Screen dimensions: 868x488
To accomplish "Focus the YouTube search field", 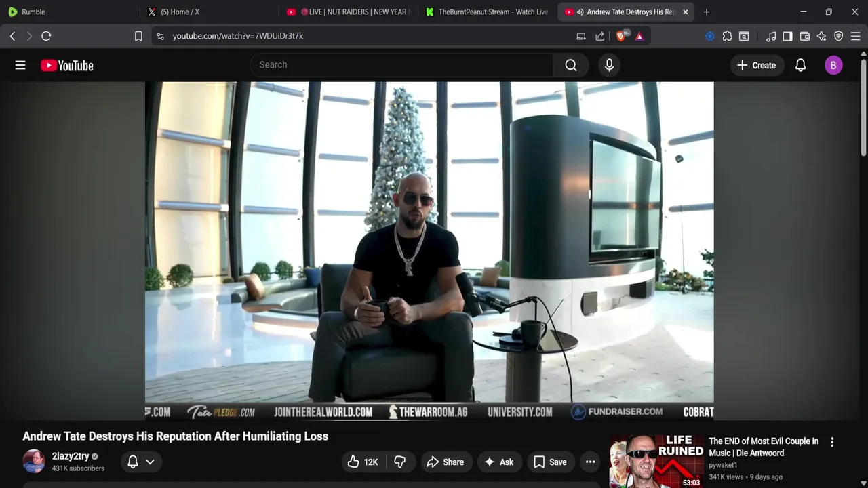I will [x=401, y=65].
